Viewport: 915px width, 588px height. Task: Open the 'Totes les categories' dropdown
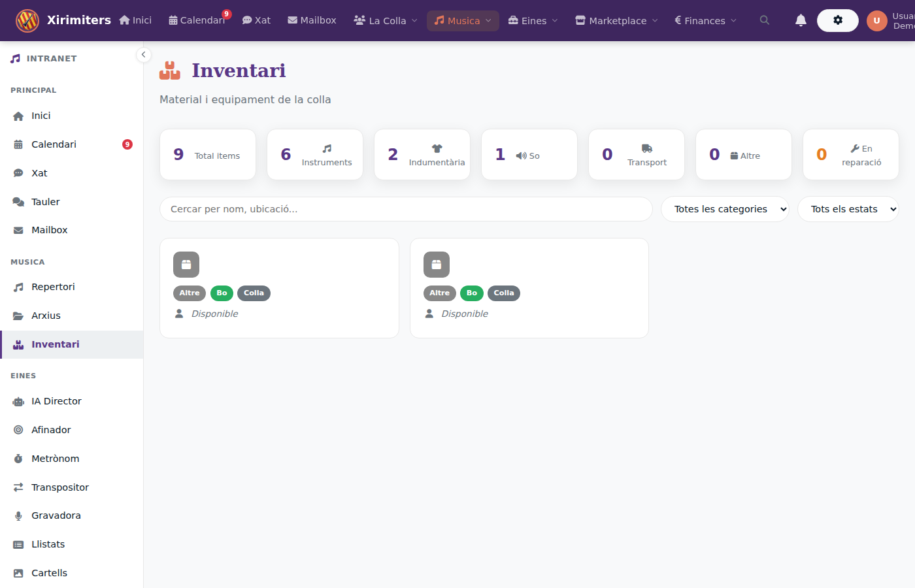(725, 209)
